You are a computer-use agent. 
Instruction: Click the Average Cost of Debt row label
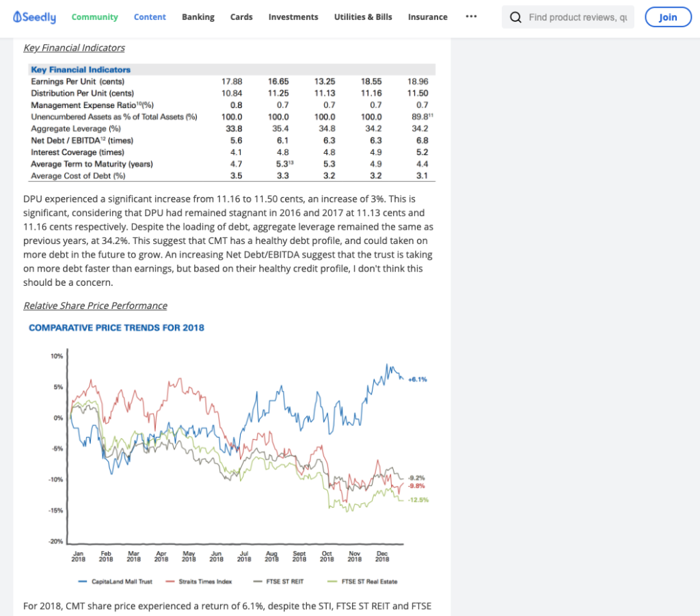coord(78,176)
